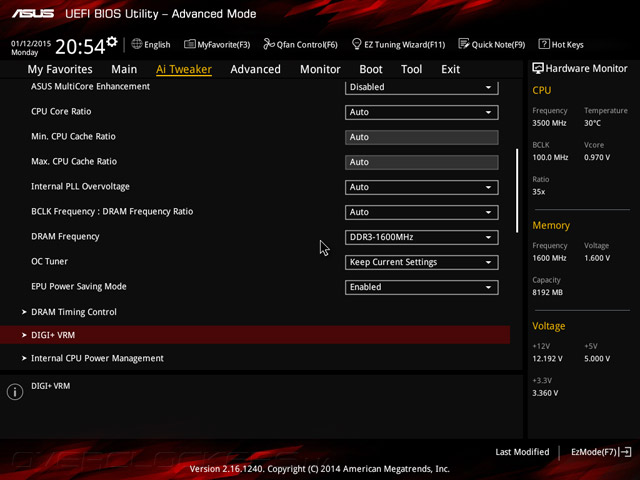Switch to the Boot tab

pos(371,69)
